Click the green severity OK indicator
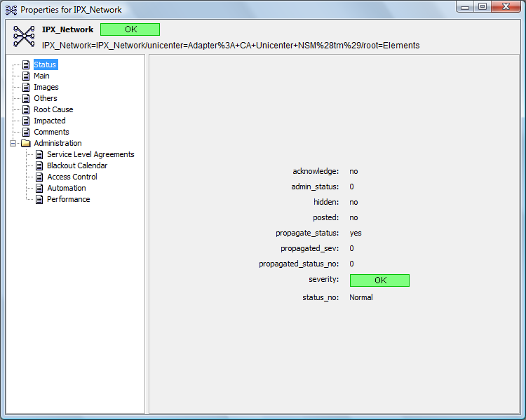 (379, 280)
